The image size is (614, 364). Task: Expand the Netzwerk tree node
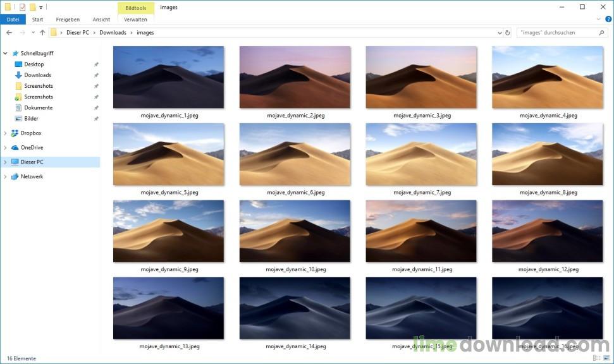click(6, 177)
